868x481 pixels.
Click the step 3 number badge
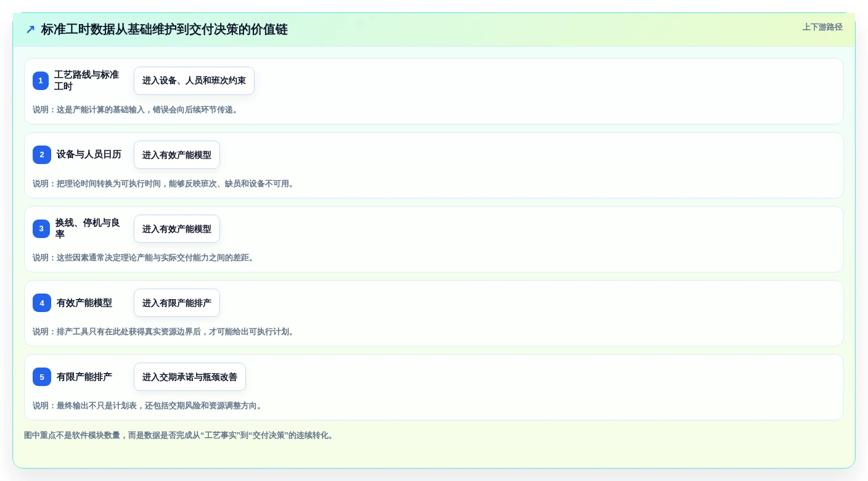click(x=41, y=229)
